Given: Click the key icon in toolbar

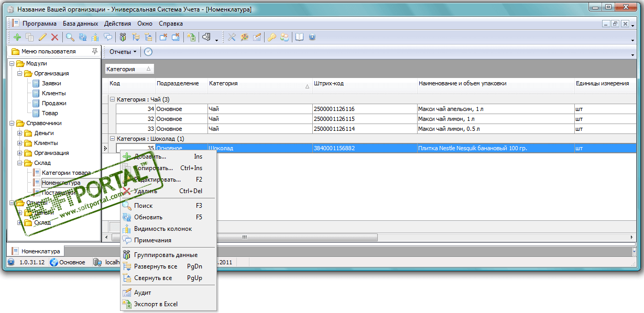Looking at the screenshot, I should coord(272,37).
